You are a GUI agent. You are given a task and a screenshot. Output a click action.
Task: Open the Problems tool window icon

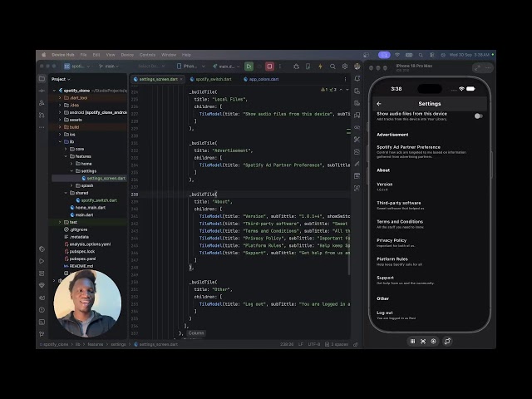42,309
